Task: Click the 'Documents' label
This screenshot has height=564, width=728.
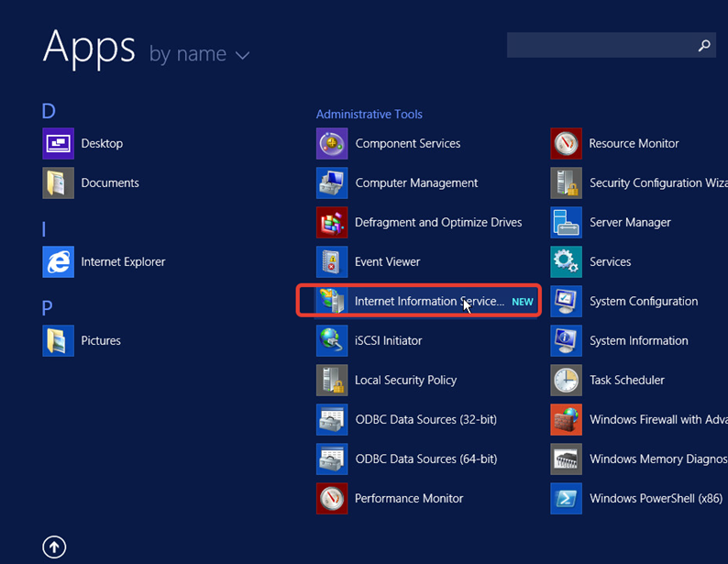Action: point(110,182)
